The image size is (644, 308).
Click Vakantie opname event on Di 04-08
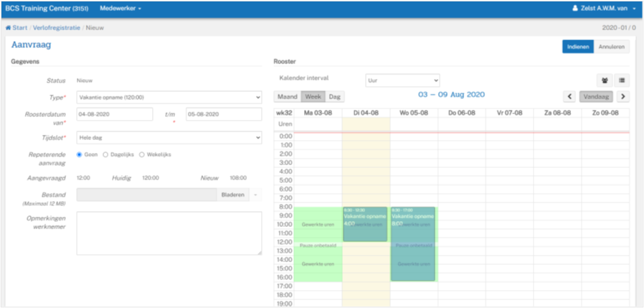click(x=365, y=224)
